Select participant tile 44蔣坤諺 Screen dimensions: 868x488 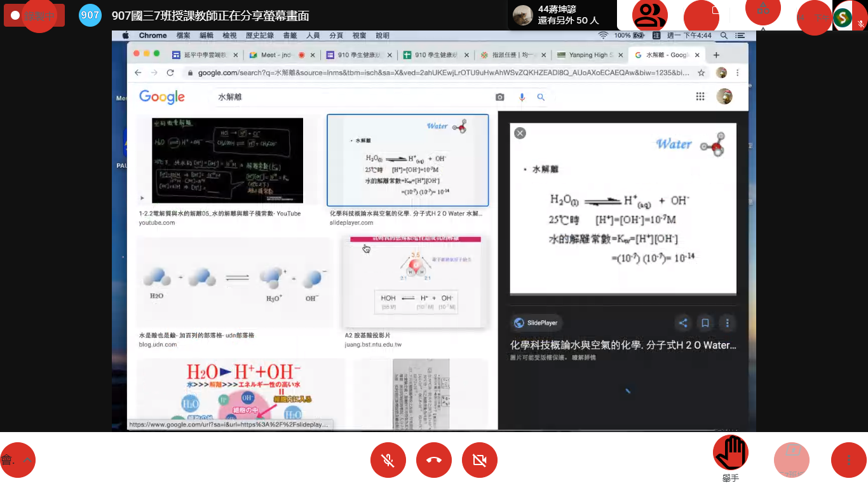562,15
